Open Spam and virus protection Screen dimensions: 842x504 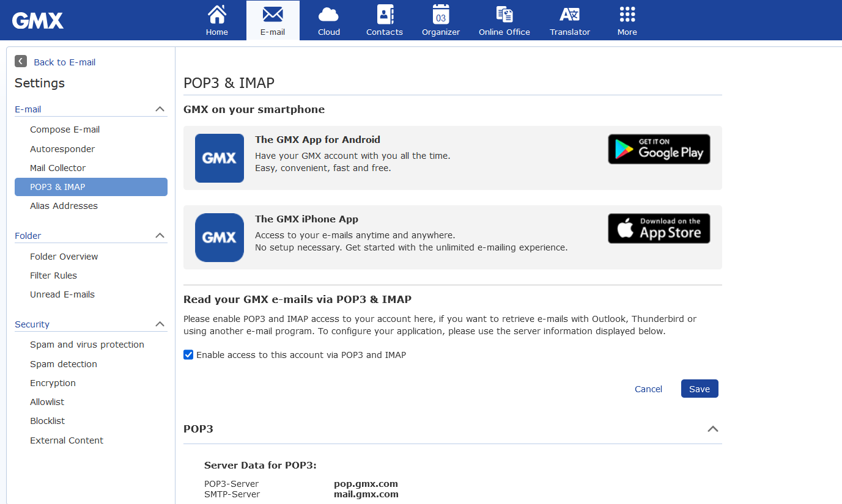pos(87,345)
